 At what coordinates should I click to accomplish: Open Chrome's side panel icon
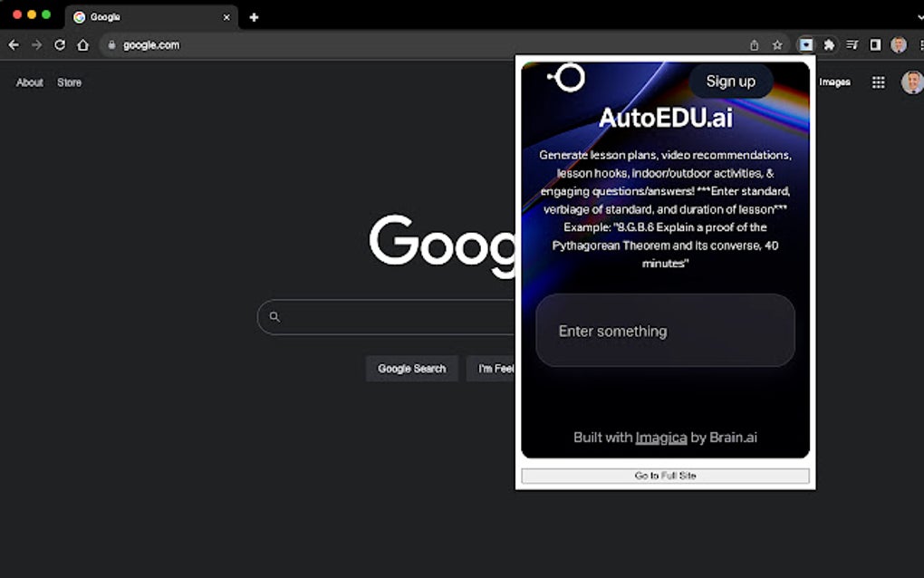point(875,44)
